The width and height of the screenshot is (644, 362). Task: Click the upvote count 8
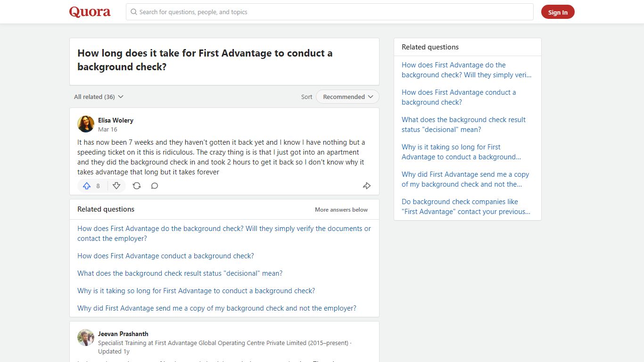[98, 186]
